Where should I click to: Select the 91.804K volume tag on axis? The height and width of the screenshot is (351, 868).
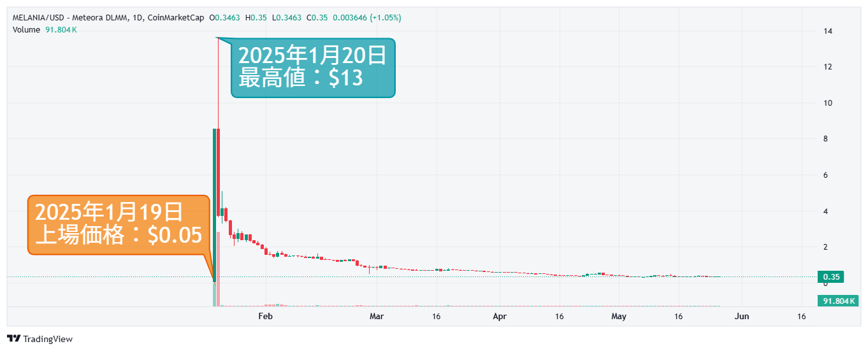[x=836, y=301]
